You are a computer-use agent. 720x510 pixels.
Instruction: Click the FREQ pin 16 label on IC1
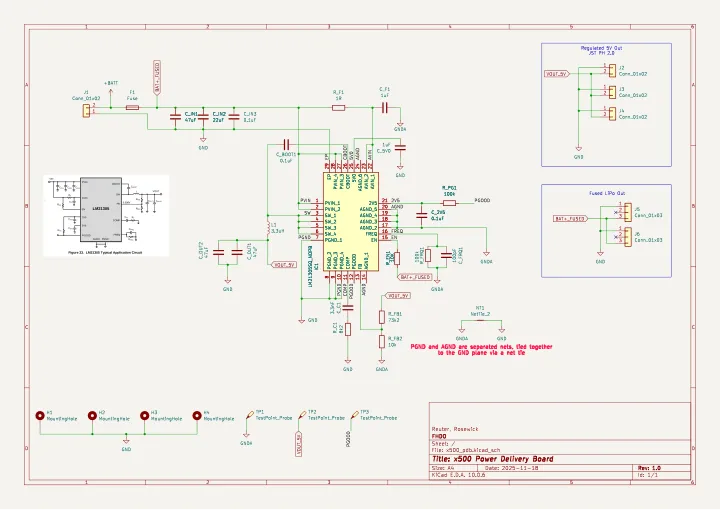[x=398, y=231]
